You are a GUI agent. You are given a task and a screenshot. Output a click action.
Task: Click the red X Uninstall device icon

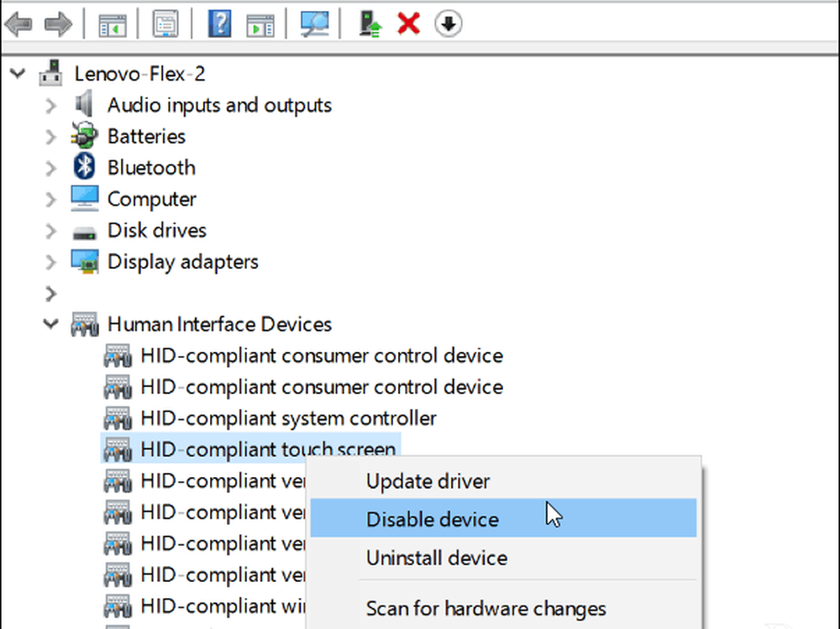[x=408, y=24]
